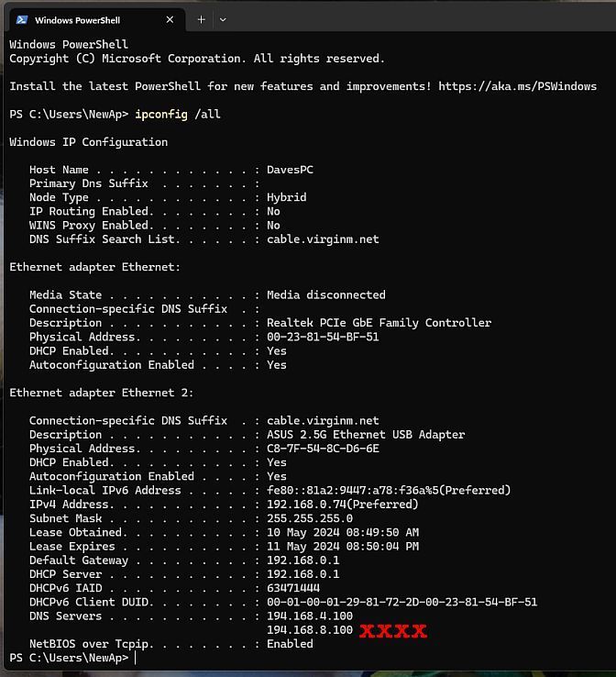Click the final prompt input cursor

135,658
